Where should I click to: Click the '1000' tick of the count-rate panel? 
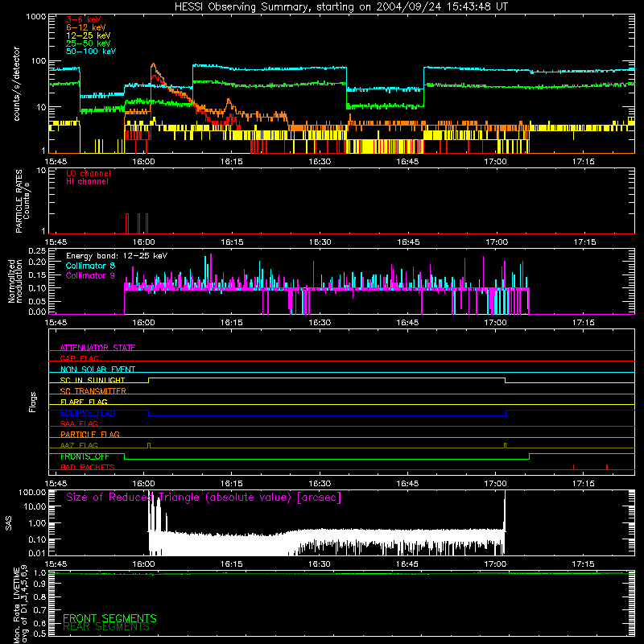point(35,17)
